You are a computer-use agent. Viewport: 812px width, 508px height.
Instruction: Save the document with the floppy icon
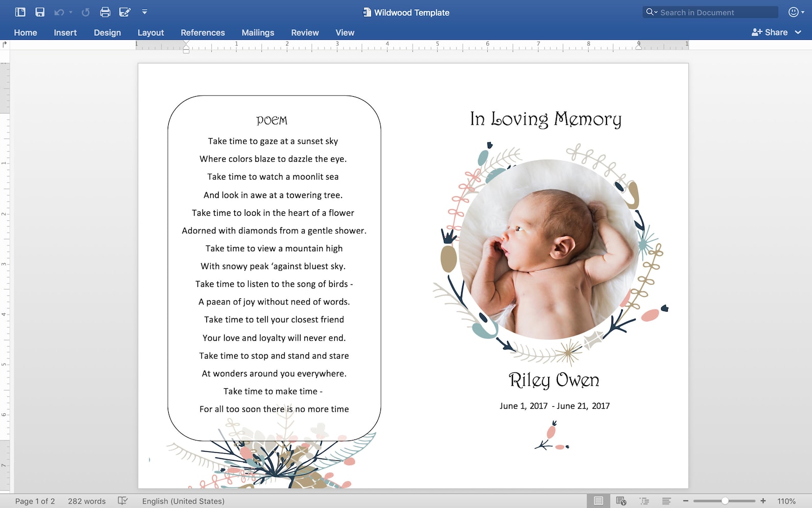tap(40, 12)
